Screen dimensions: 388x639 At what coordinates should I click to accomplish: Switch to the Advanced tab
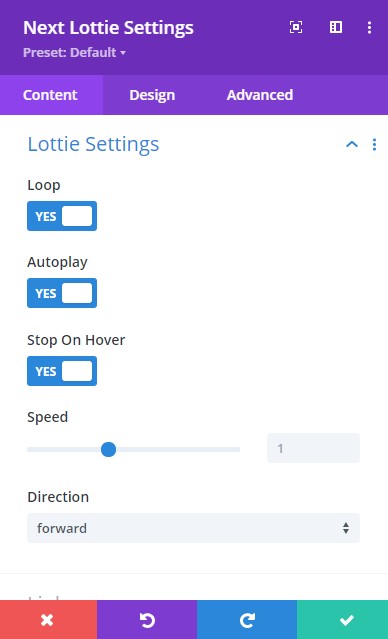point(260,95)
